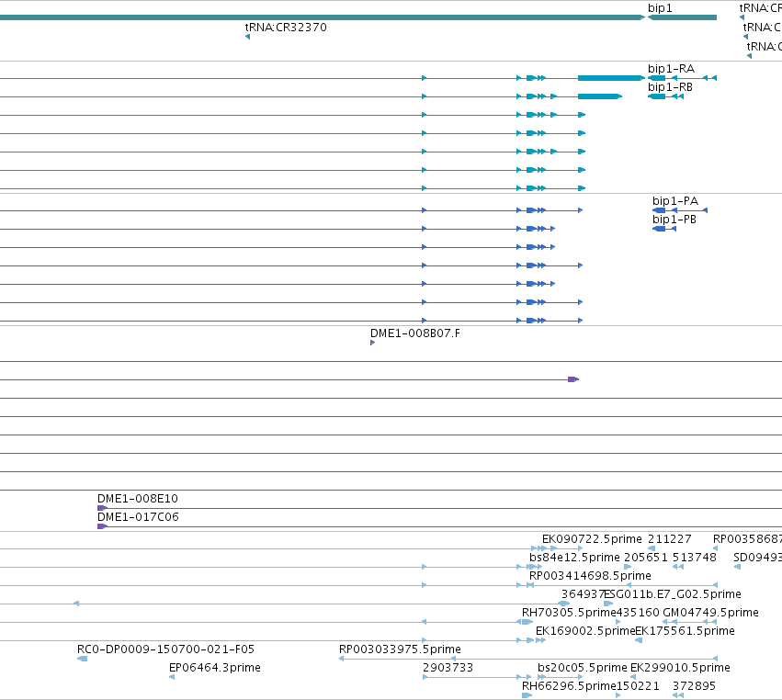Select the bip1-RB transcript label

point(670,86)
